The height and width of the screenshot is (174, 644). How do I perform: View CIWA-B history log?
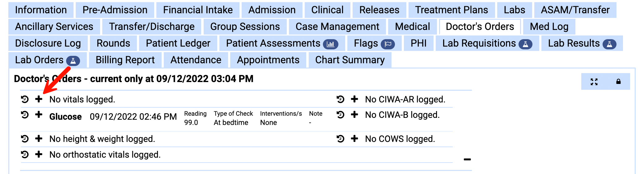pos(341,115)
